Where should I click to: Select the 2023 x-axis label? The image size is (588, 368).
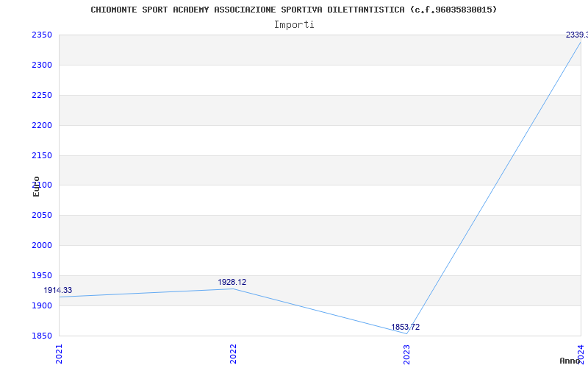click(x=407, y=354)
